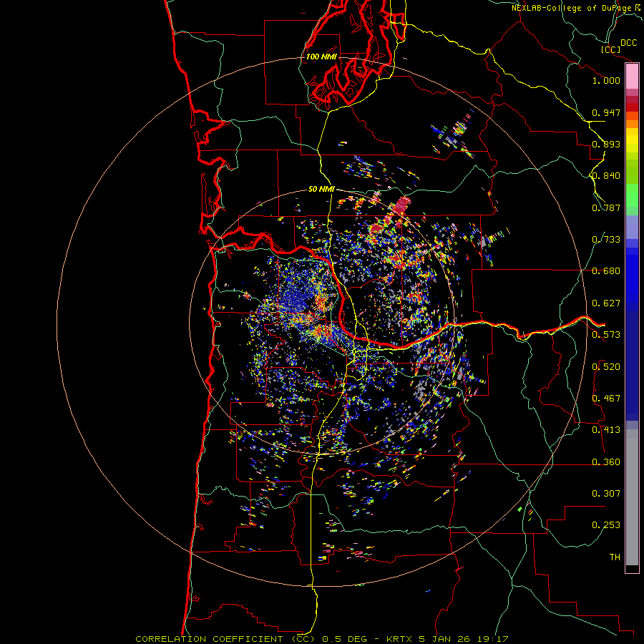644x644 pixels.
Task: Select the 0.840 scale value
Action: (606, 176)
